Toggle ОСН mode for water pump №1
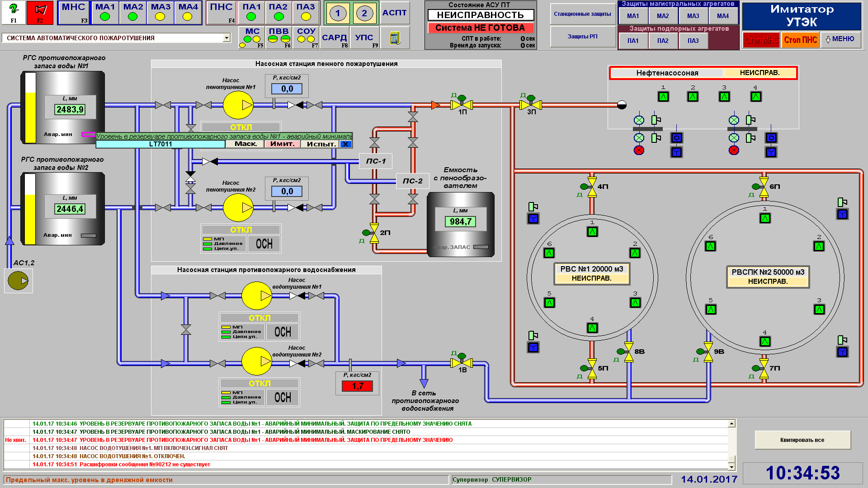This screenshot has width=868, height=488. coord(283,332)
